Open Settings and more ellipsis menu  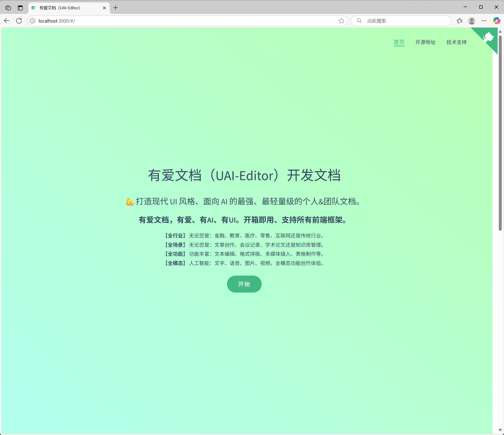pos(484,21)
